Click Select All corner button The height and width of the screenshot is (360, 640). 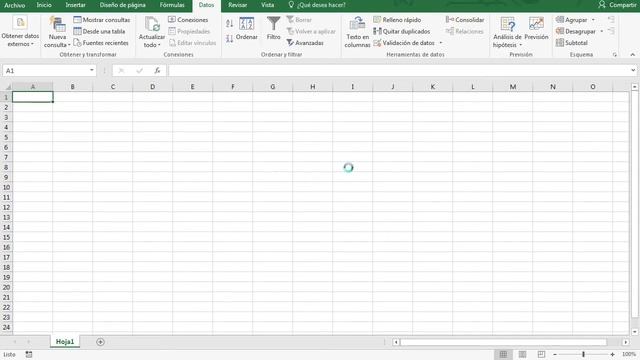point(7,87)
